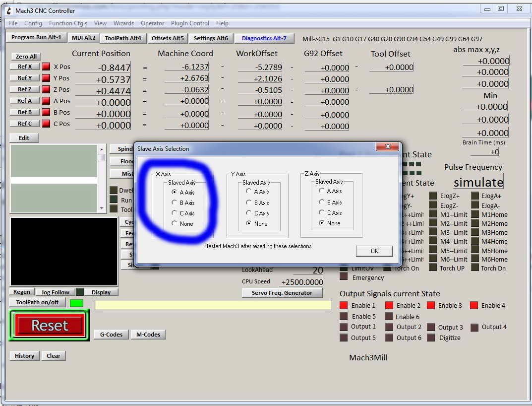The image size is (532, 406).
Task: Click the History button
Action: click(24, 356)
